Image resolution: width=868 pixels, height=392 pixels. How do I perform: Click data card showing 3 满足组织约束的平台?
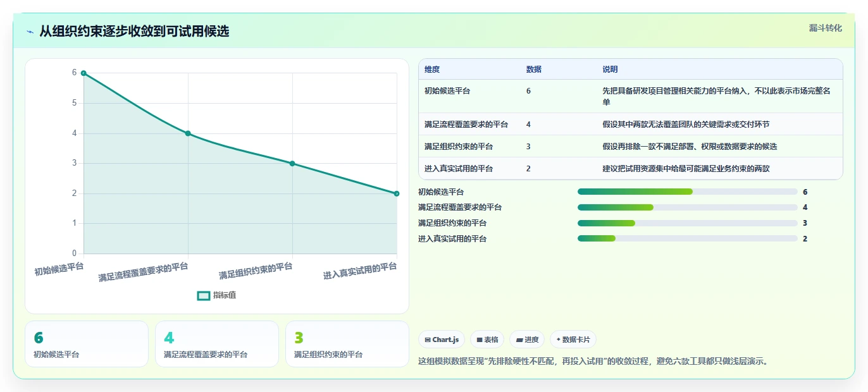pyautogui.click(x=347, y=344)
